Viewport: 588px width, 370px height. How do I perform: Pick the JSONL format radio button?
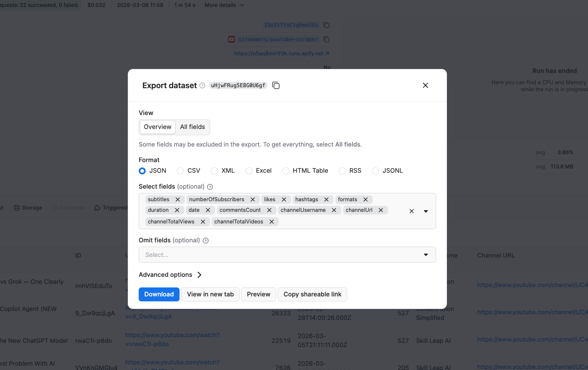point(375,171)
